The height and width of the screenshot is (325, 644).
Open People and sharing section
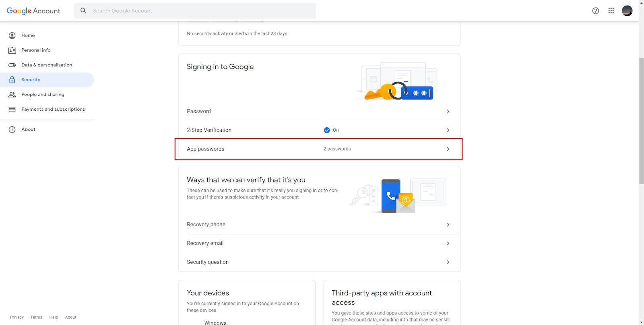tap(47, 95)
